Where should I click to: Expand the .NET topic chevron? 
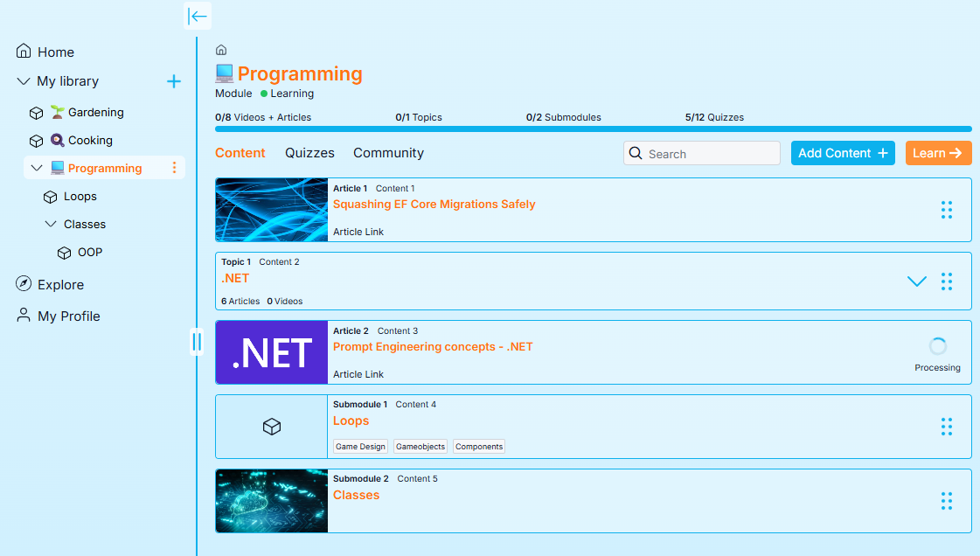(x=916, y=281)
